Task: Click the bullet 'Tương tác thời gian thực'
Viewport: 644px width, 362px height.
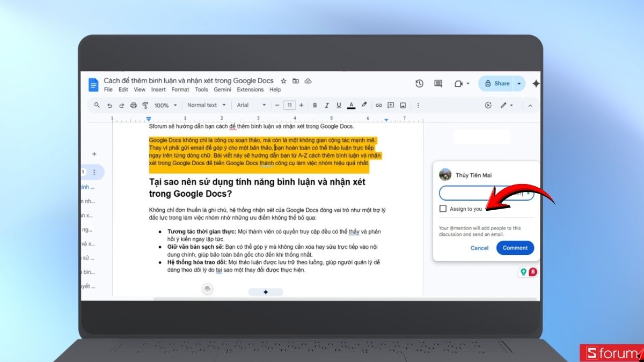Action: click(202, 231)
